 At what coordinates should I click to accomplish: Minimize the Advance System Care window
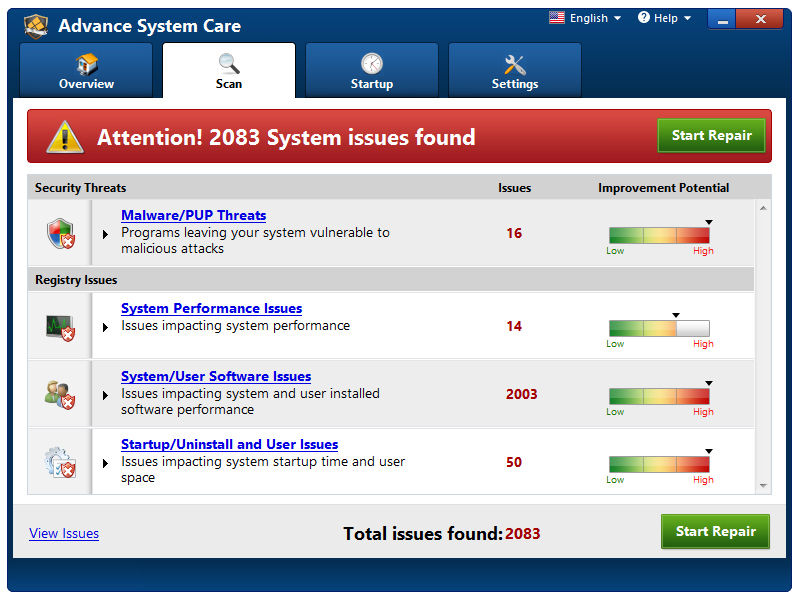[x=722, y=19]
